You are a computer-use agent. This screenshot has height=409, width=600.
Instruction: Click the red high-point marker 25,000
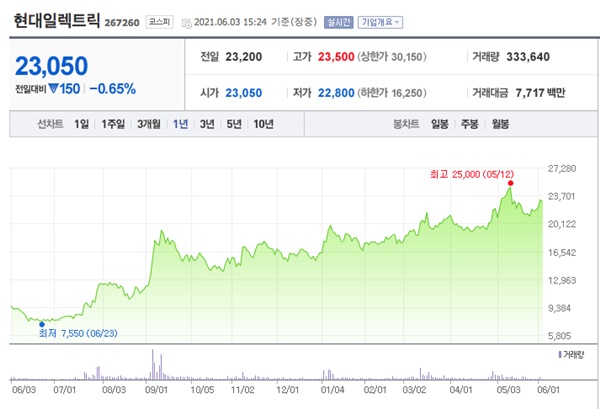[510, 183]
